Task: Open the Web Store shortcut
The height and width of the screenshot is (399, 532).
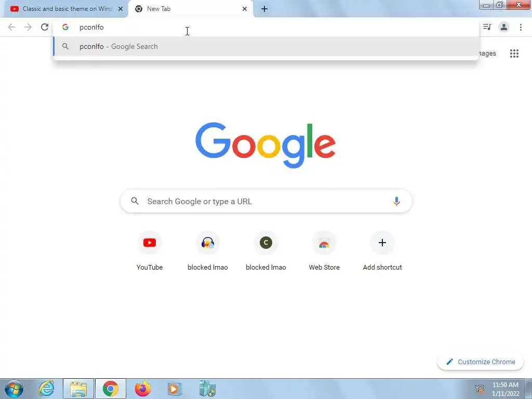Action: (324, 251)
